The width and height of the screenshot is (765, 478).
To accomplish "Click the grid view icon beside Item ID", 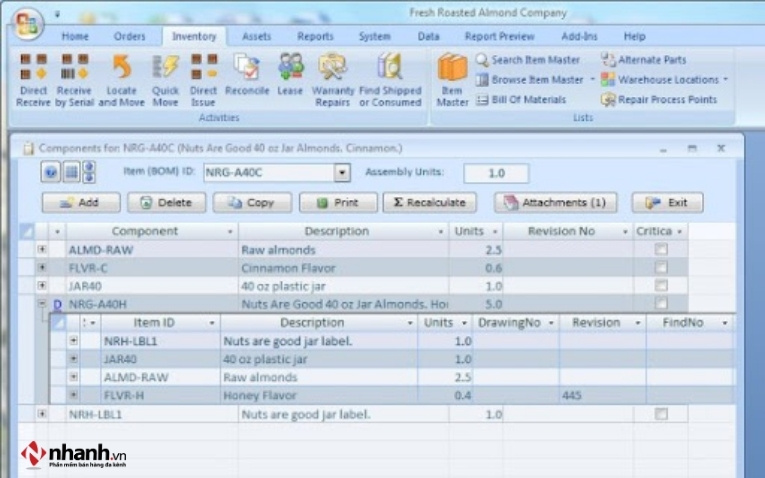I will (72, 172).
